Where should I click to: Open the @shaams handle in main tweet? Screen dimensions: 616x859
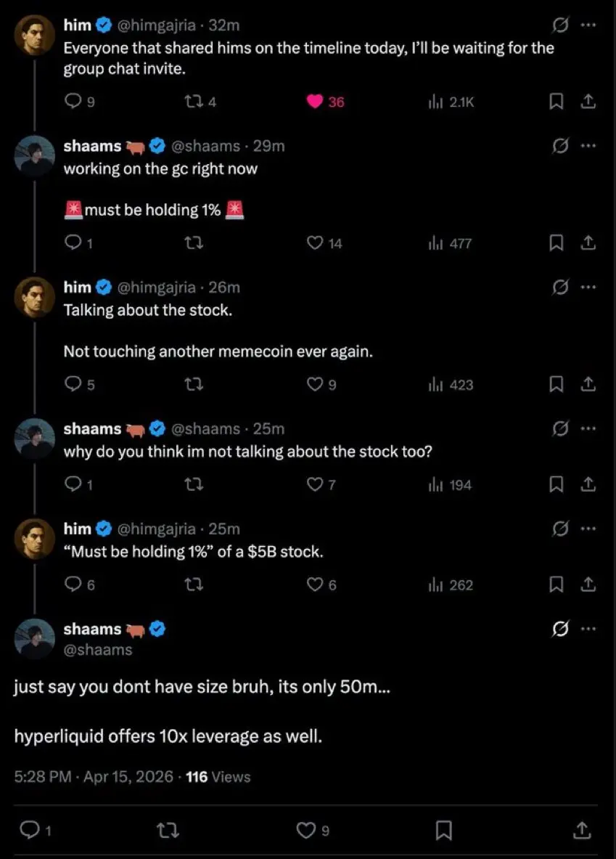click(x=98, y=650)
